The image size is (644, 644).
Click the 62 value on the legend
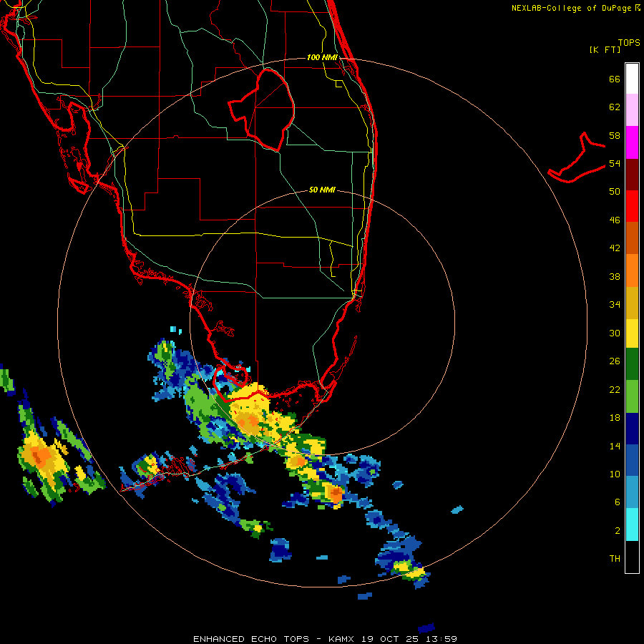click(615, 107)
